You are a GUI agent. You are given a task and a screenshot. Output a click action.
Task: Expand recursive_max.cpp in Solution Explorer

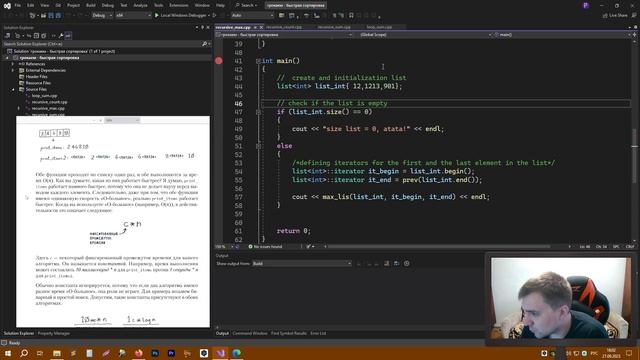click(19, 109)
